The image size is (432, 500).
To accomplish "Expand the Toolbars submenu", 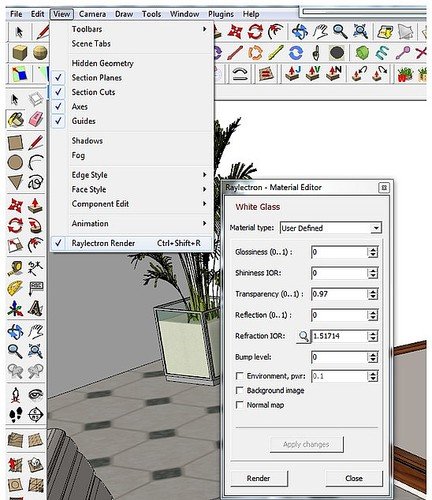I will (132, 29).
